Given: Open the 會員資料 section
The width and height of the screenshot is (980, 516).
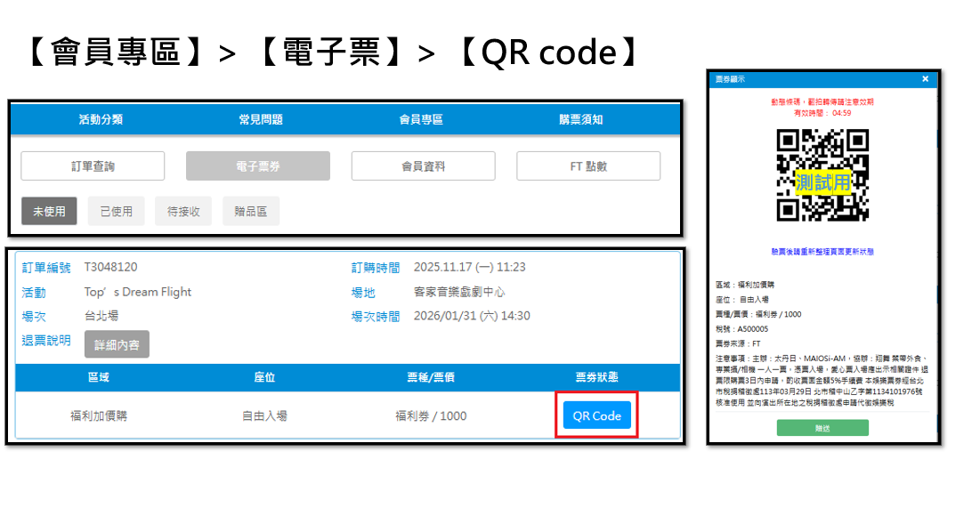Looking at the screenshot, I should pyautogui.click(x=423, y=166).
